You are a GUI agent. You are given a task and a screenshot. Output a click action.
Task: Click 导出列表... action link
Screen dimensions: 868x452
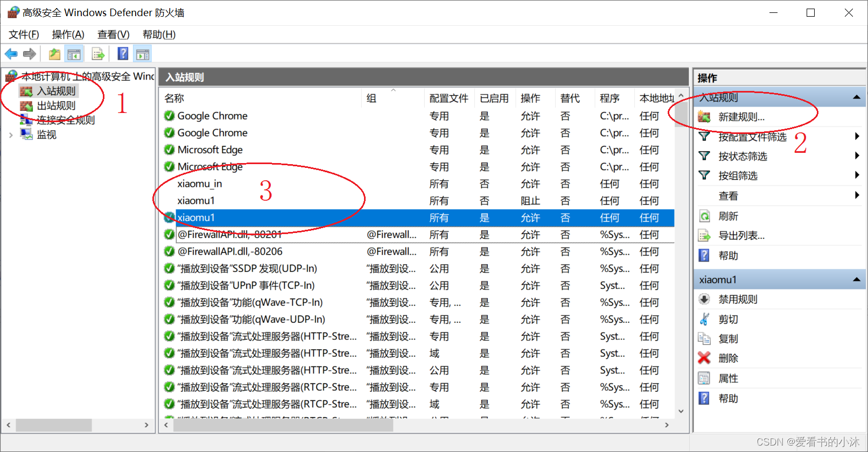(741, 236)
